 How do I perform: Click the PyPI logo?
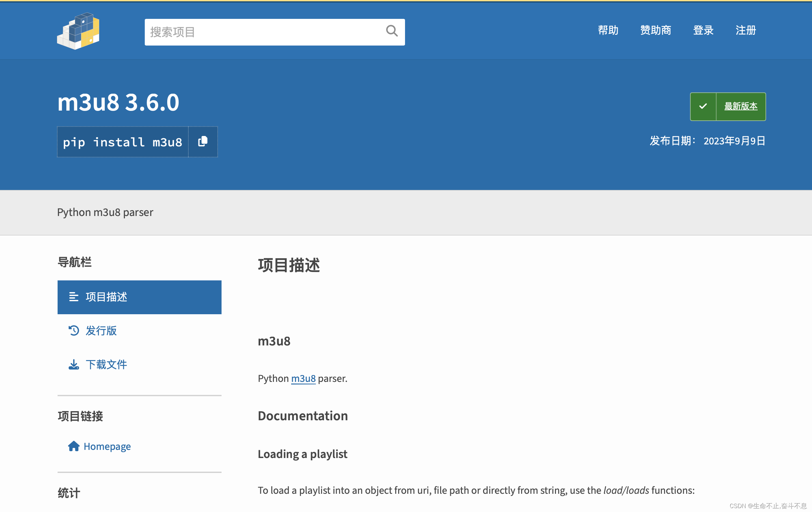[78, 31]
